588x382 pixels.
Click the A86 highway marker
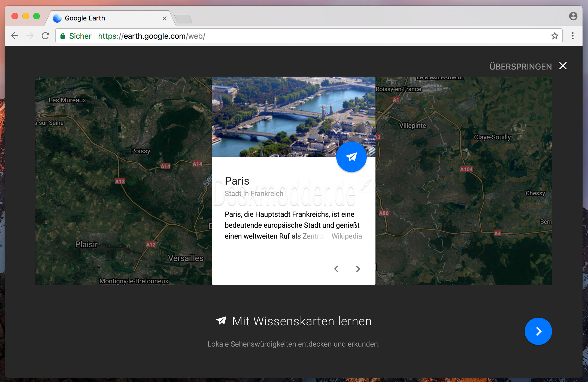tap(384, 213)
